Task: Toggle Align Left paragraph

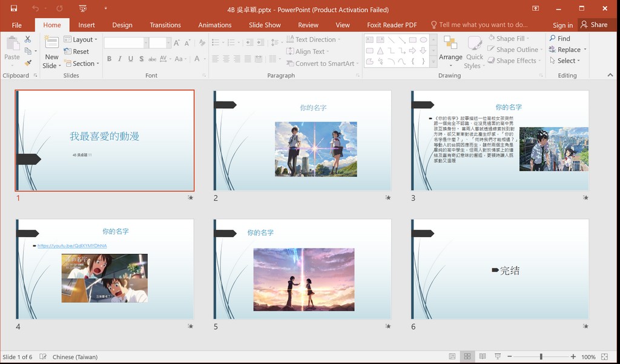Action: click(x=216, y=59)
